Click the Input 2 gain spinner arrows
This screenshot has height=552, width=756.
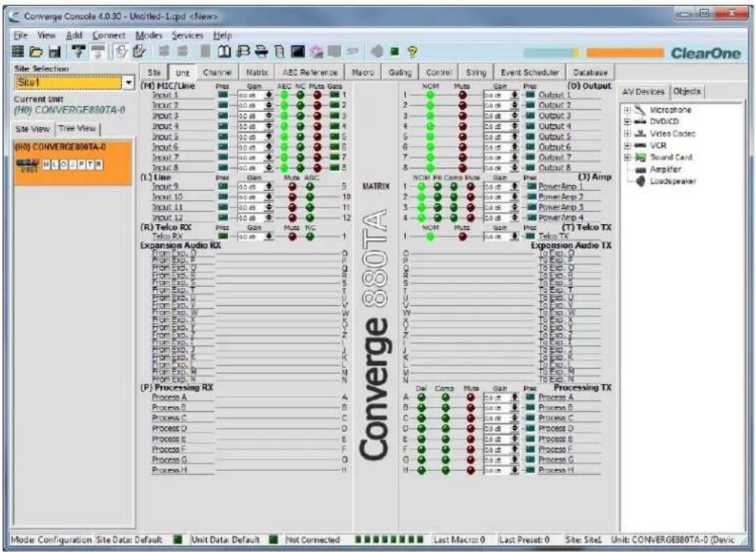click(x=269, y=105)
